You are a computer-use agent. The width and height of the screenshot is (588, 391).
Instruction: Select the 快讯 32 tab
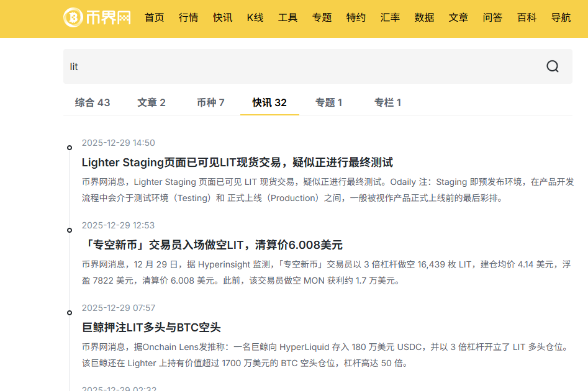(x=269, y=102)
